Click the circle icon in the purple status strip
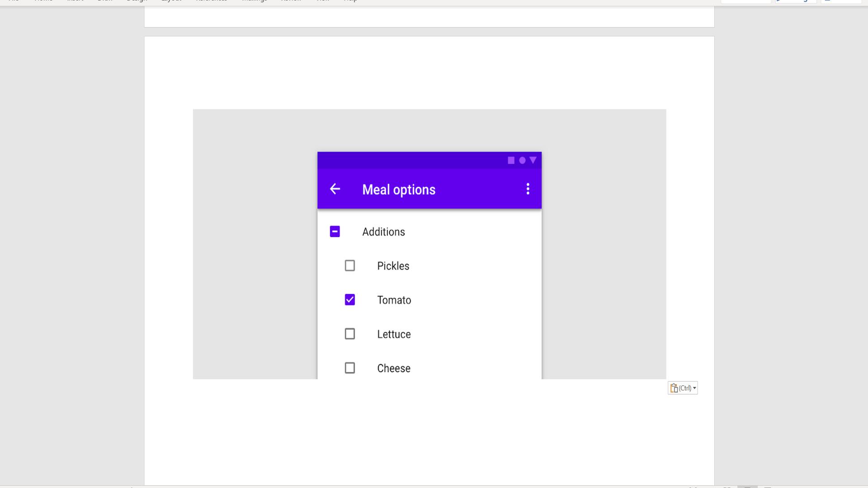868x488 pixels. [522, 160]
